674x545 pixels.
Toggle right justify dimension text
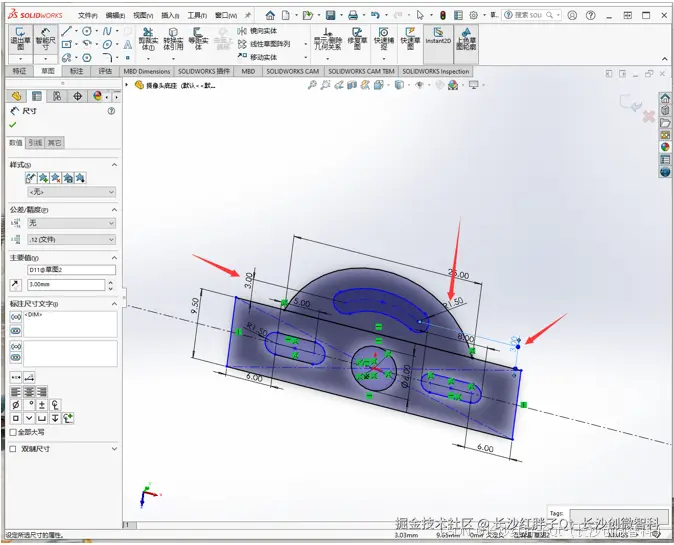(42, 392)
